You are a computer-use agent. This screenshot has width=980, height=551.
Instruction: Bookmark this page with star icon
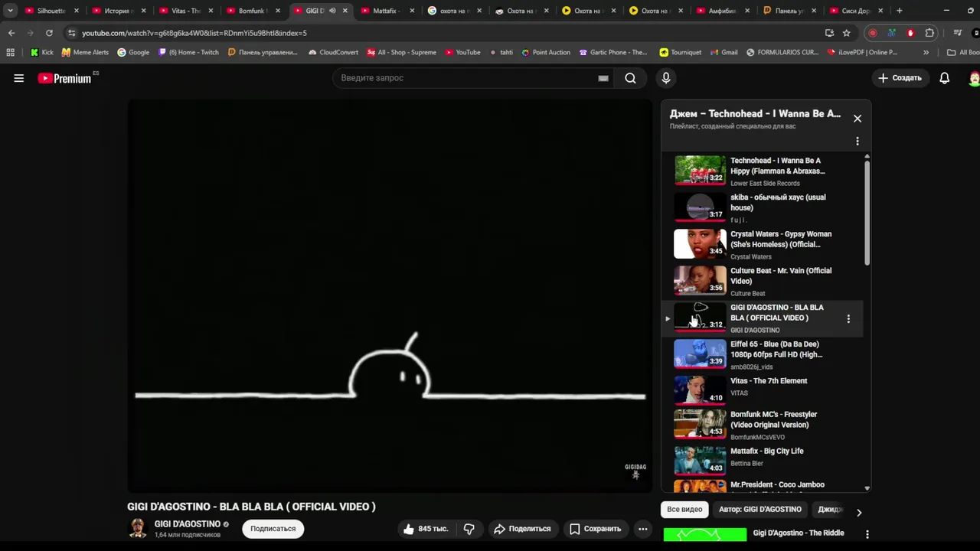846,33
